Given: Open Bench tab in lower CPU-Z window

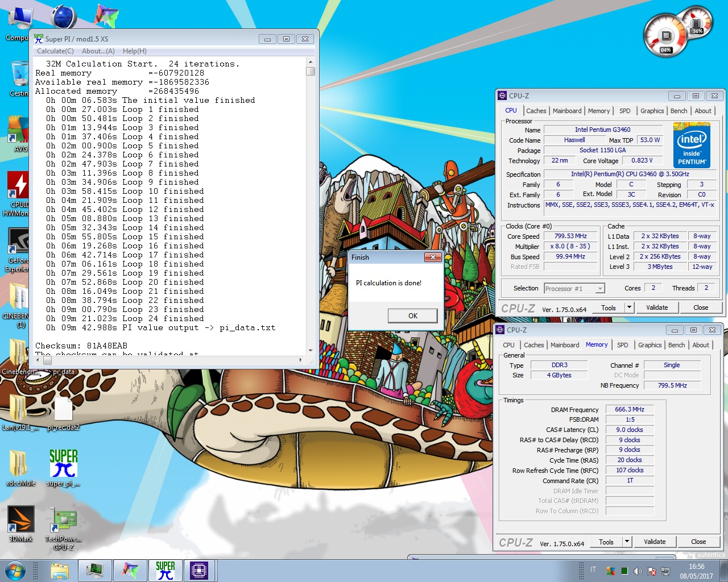Looking at the screenshot, I should coord(676,345).
